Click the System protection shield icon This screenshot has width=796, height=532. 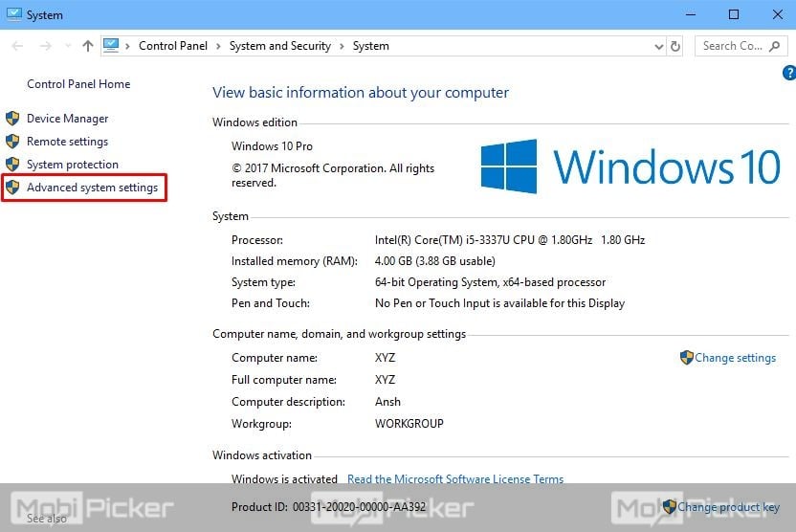(x=12, y=164)
